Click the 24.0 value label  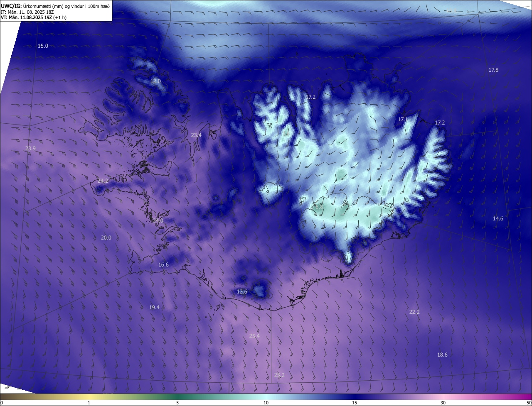[158, 221]
